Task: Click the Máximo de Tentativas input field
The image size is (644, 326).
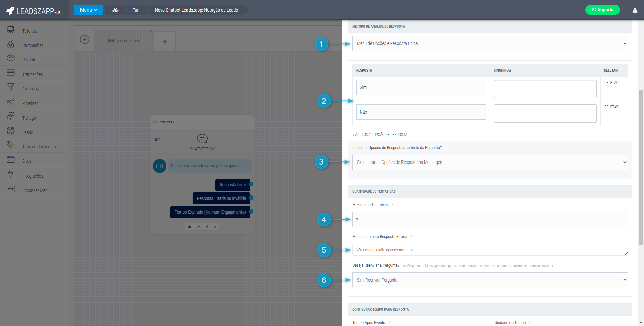Action: pyautogui.click(x=490, y=220)
